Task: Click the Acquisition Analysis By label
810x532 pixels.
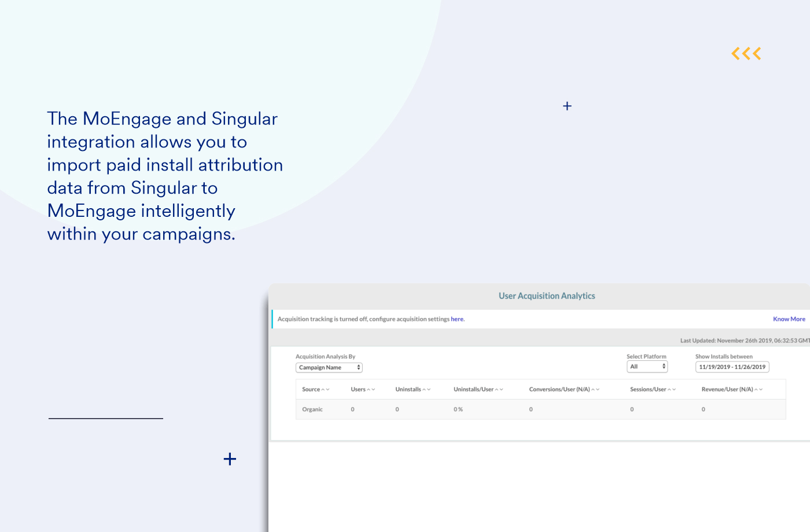Action: [x=325, y=357]
